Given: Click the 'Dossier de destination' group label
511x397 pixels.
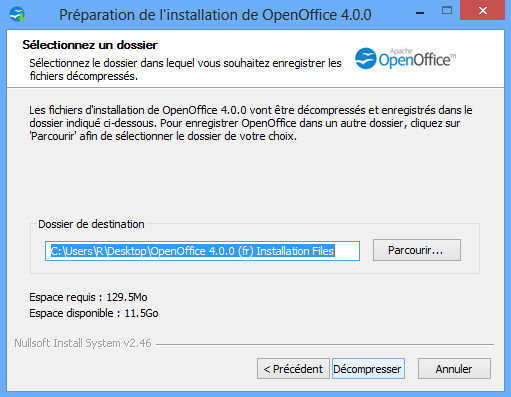Looking at the screenshot, I should pyautogui.click(x=91, y=224).
